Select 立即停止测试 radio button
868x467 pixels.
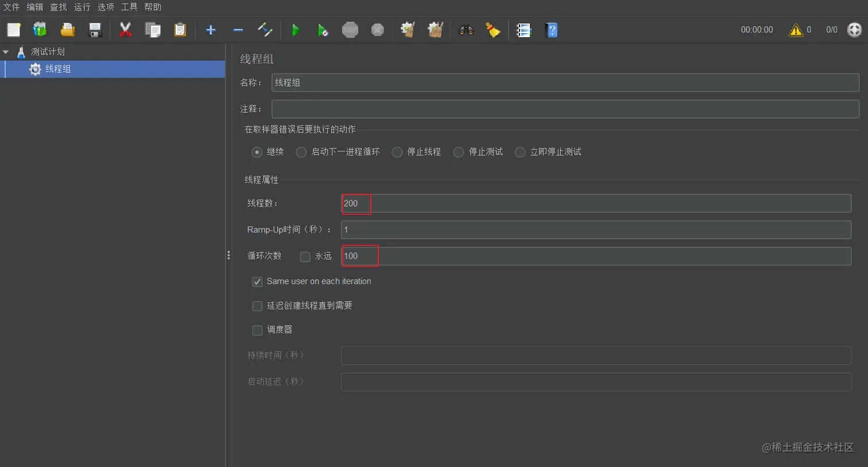tap(520, 152)
